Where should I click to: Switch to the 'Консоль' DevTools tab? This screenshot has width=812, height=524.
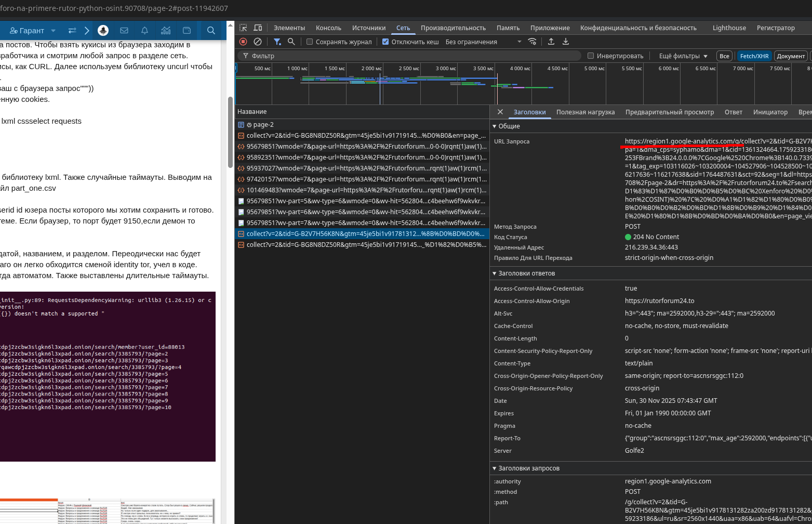(328, 28)
